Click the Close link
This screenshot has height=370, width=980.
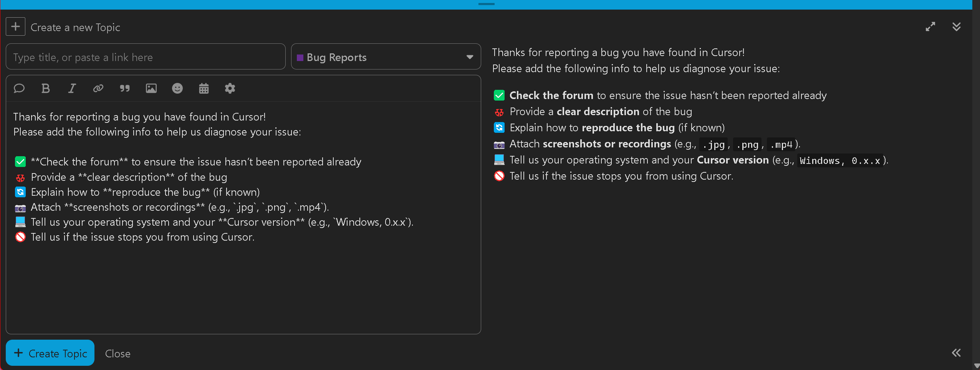(x=118, y=353)
